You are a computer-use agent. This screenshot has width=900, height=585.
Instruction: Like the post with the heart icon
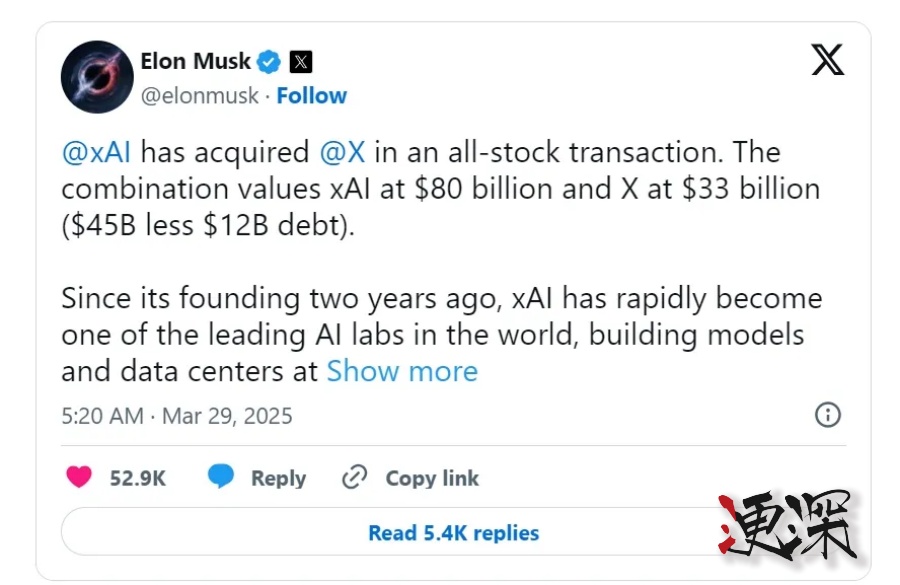click(x=79, y=478)
